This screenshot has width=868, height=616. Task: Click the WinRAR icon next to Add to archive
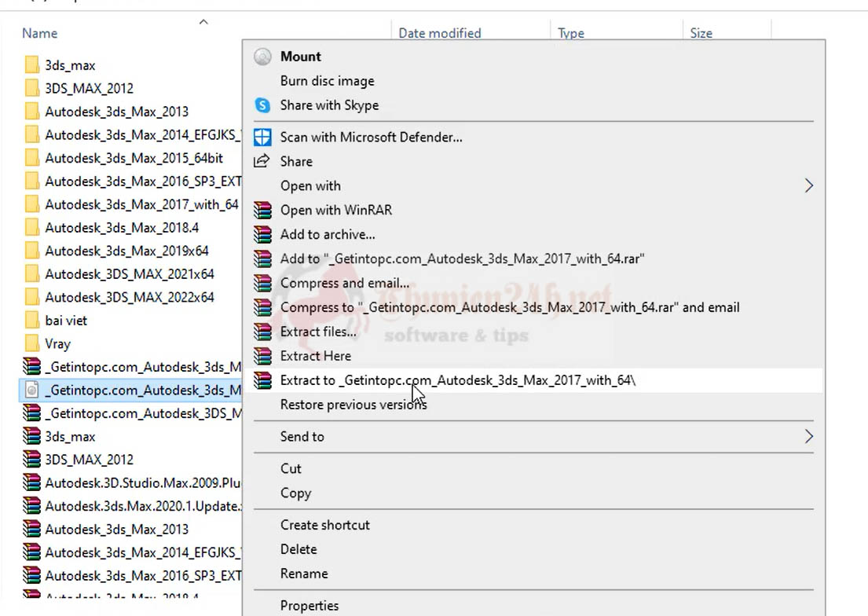click(x=263, y=234)
